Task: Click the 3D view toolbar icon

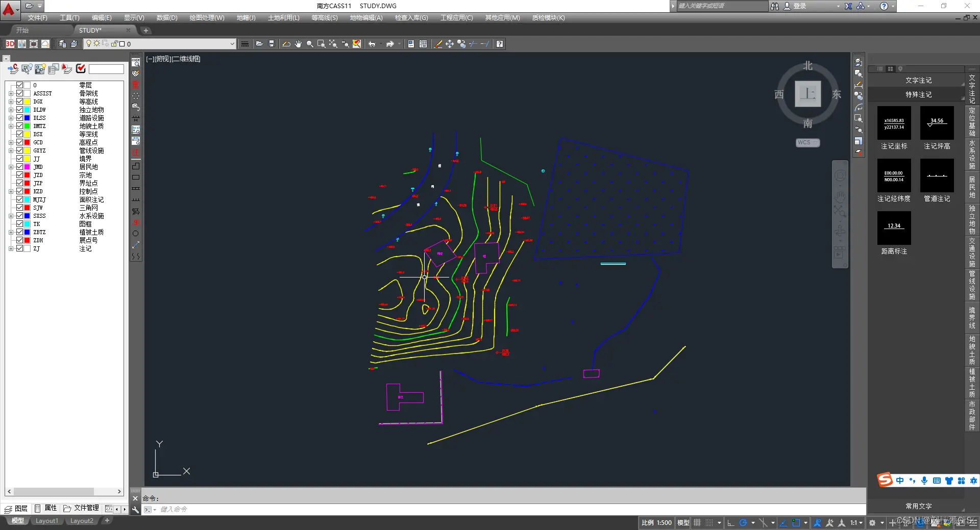Action: coord(10,44)
